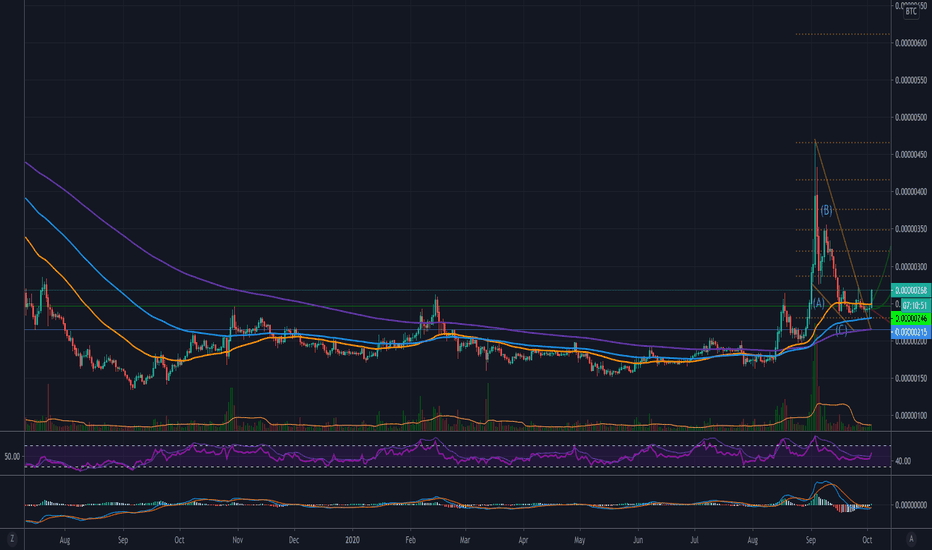Select the teal 0.00000258 price tag

coord(911,290)
